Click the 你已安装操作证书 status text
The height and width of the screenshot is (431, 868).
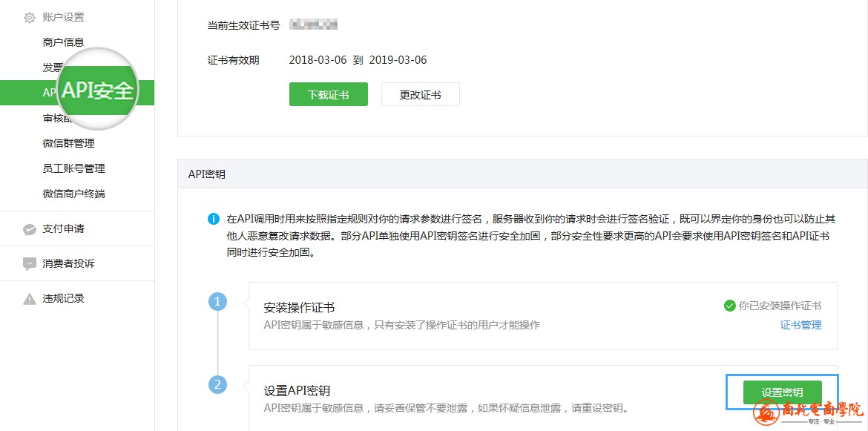tap(780, 306)
